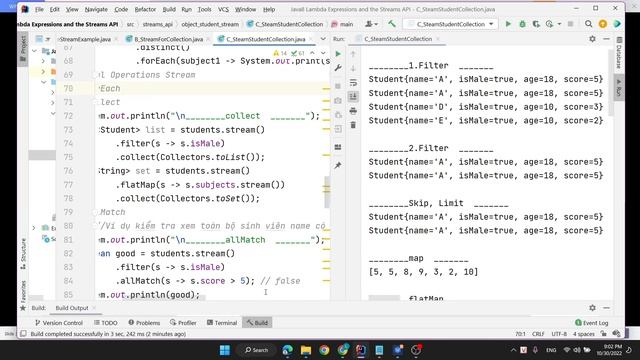This screenshot has width=640, height=360.
Task: Open the Database tool window
Action: coord(619,53)
